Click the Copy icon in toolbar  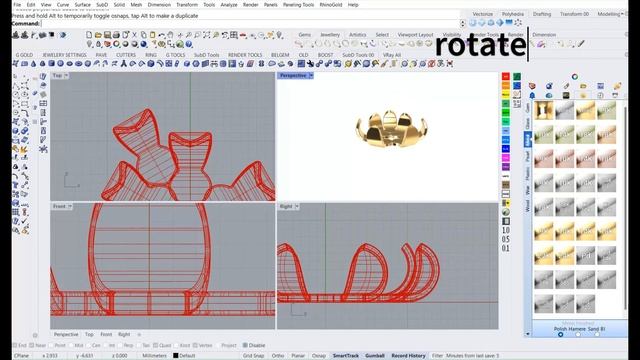point(143,35)
